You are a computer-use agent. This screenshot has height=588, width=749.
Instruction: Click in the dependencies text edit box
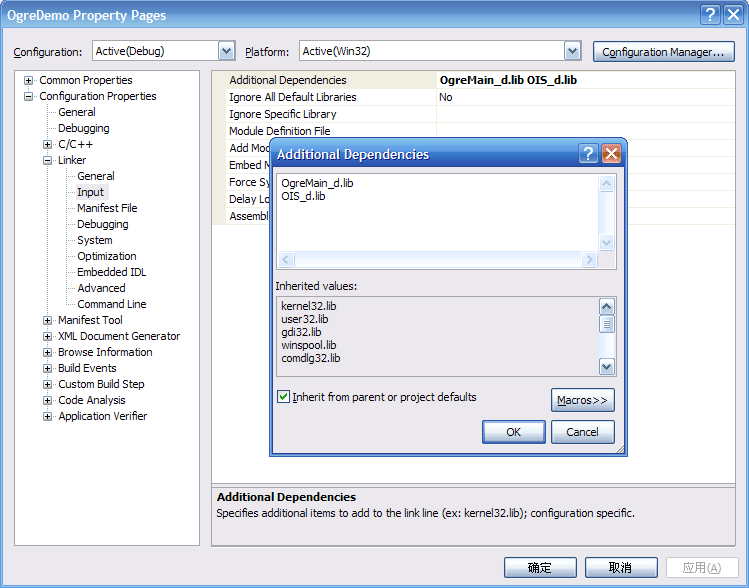pos(437,215)
